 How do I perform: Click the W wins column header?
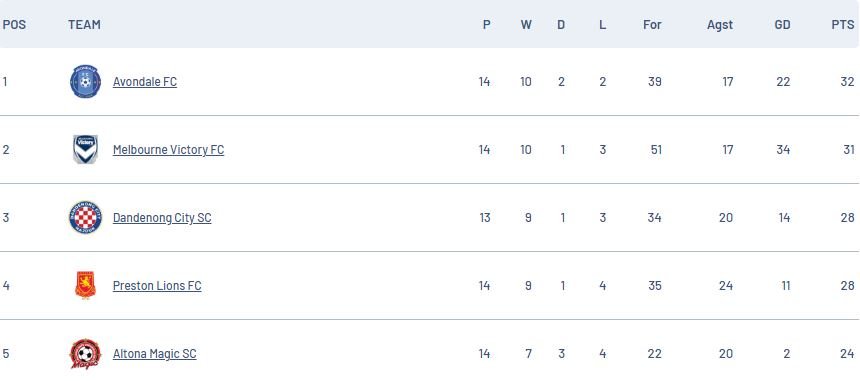click(526, 25)
